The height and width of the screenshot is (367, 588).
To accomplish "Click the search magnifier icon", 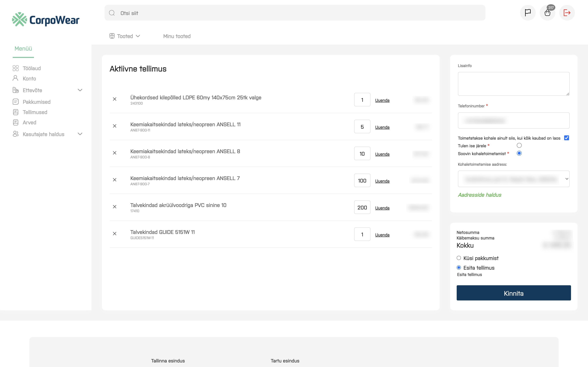I will (112, 13).
